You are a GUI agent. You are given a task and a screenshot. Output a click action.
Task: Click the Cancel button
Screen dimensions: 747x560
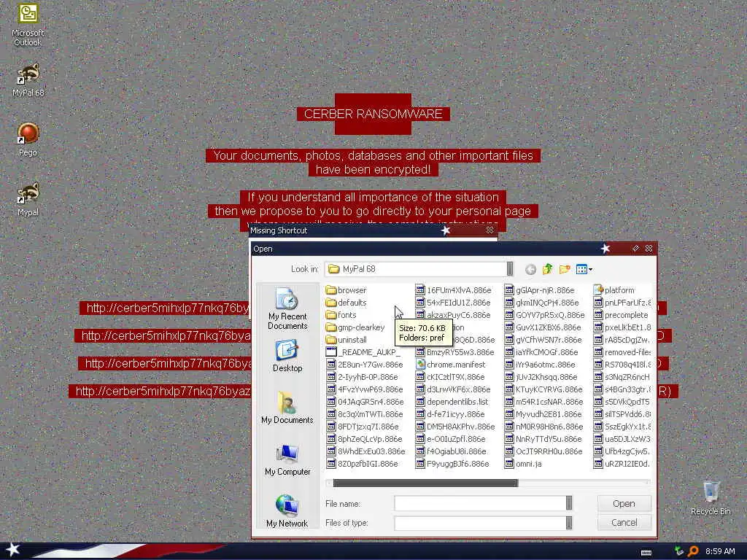coord(624,522)
